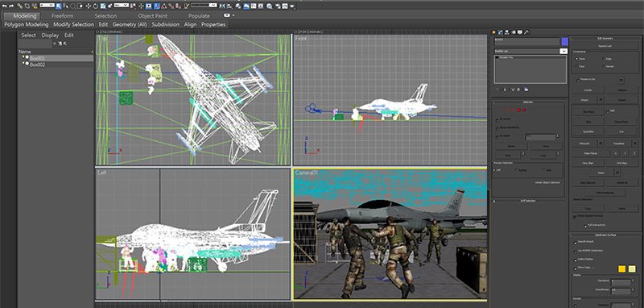Activate the Select Object tool
This screenshot has height=308, width=644.
(x=58, y=6)
